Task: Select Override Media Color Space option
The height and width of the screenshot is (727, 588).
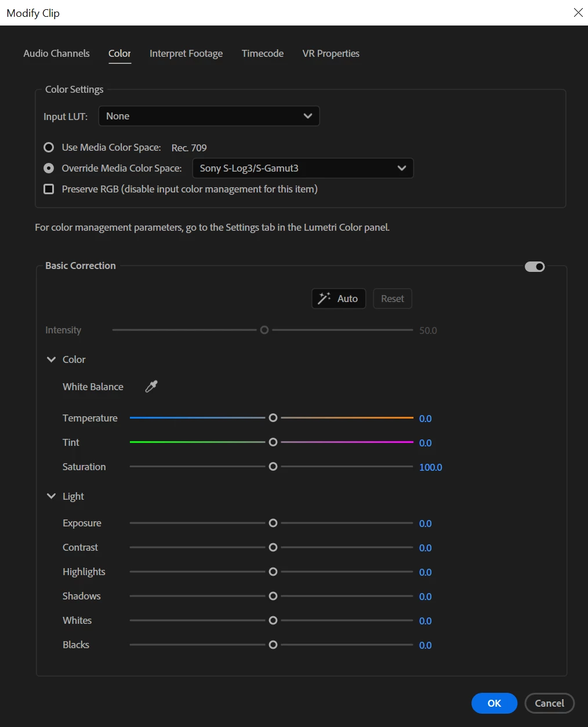Action: point(49,168)
